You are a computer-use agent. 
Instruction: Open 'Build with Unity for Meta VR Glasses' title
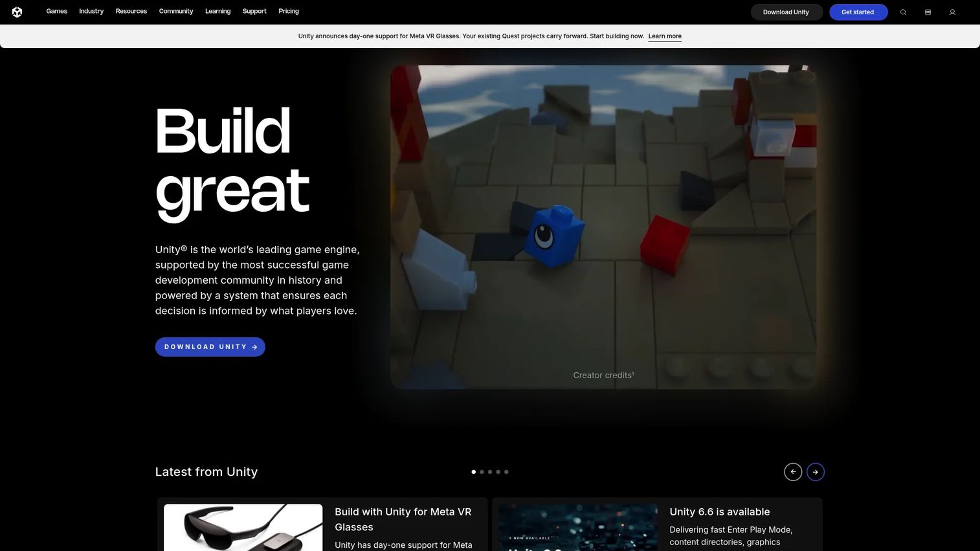[x=403, y=519]
